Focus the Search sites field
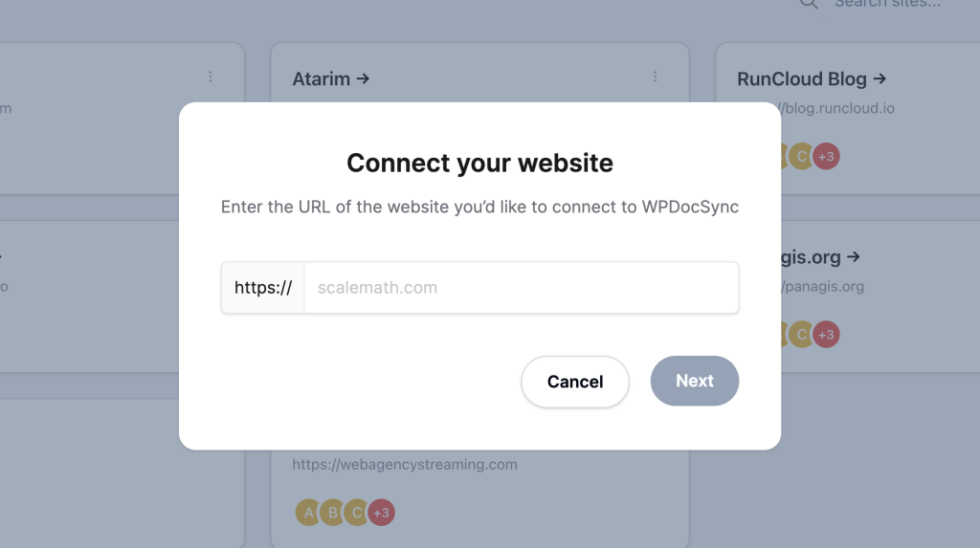980x548 pixels. [x=887, y=3]
